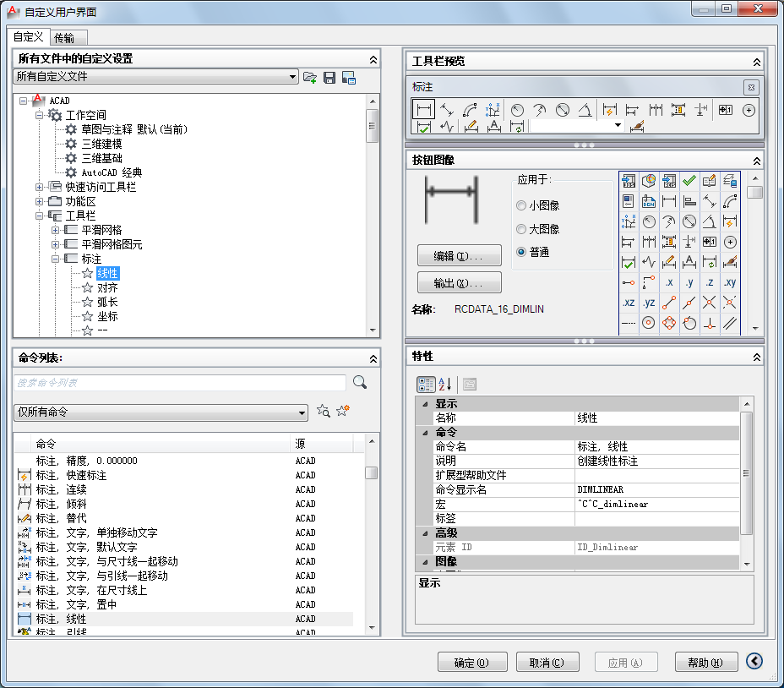The width and height of the screenshot is (784, 688).
Task: Select the Diameter dimension icon in toolbar preview
Action: tap(563, 110)
